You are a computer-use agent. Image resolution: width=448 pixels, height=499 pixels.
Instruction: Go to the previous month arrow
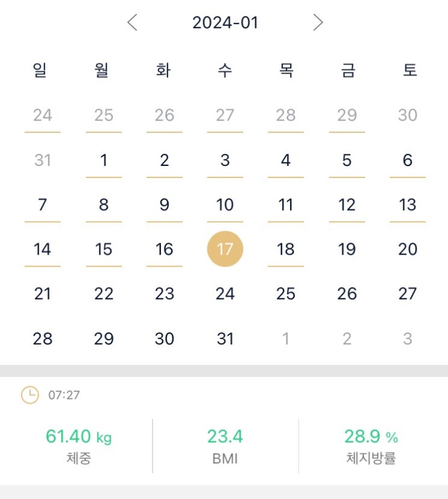133,23
